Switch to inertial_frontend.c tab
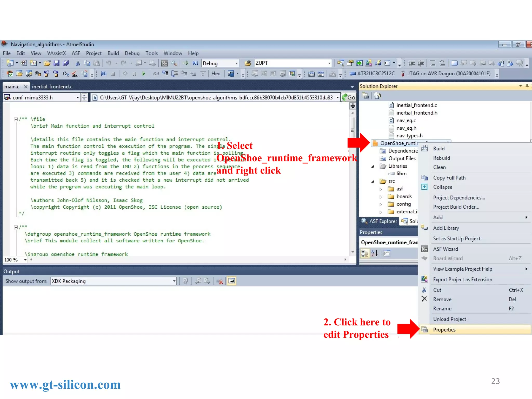The image size is (532, 399). 52,87
